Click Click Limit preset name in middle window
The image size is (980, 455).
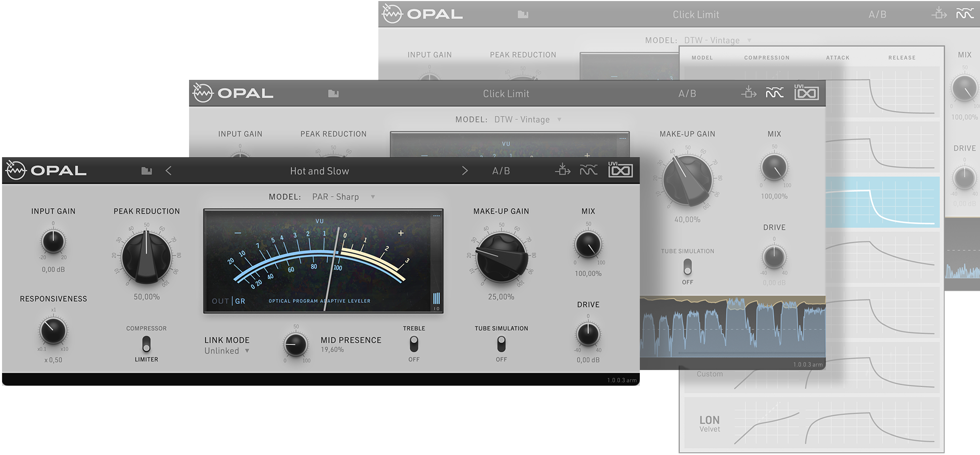pyautogui.click(x=506, y=94)
